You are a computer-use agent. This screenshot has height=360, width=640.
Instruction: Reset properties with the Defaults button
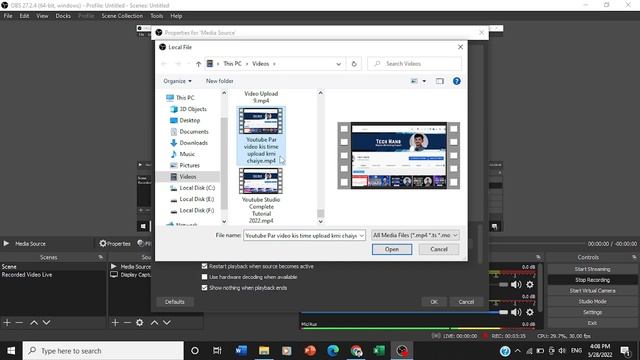coord(175,302)
